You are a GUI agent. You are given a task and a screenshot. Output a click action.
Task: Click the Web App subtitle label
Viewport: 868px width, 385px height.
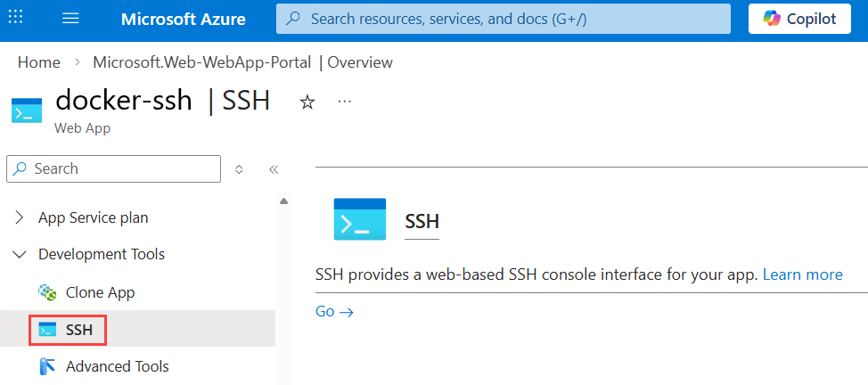point(83,128)
